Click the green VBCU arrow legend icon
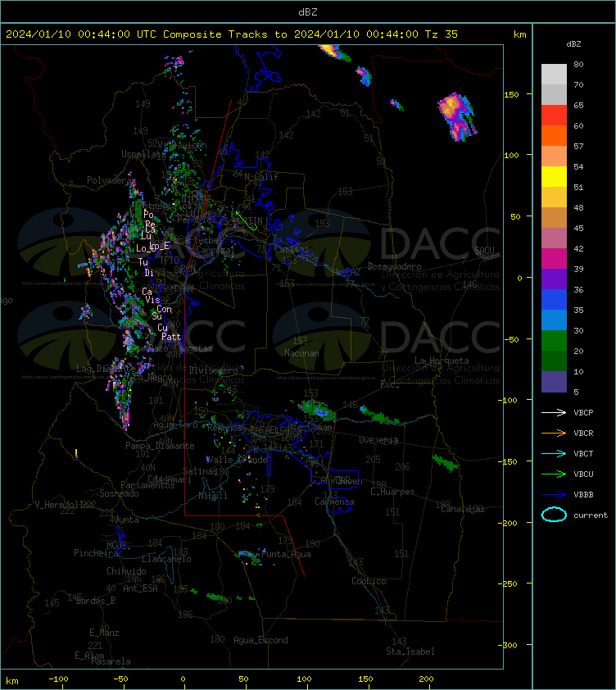 (554, 474)
